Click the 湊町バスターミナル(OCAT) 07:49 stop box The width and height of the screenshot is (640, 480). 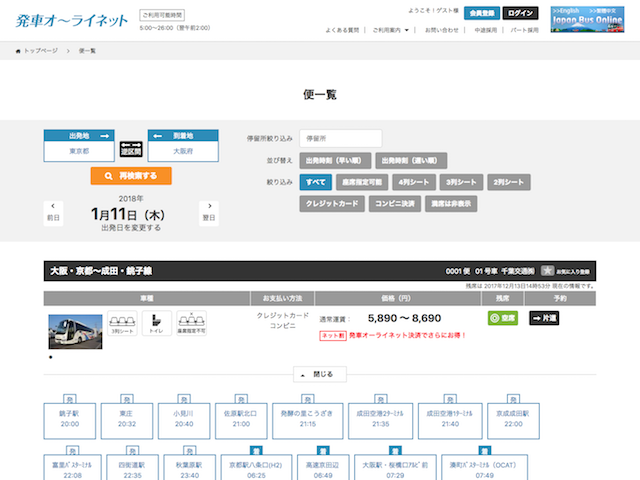484,468
